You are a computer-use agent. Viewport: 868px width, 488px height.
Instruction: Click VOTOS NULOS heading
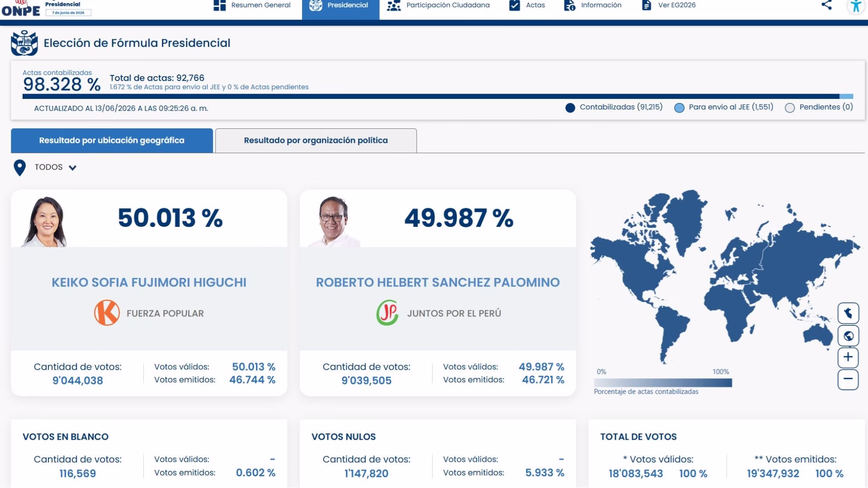pos(344,436)
